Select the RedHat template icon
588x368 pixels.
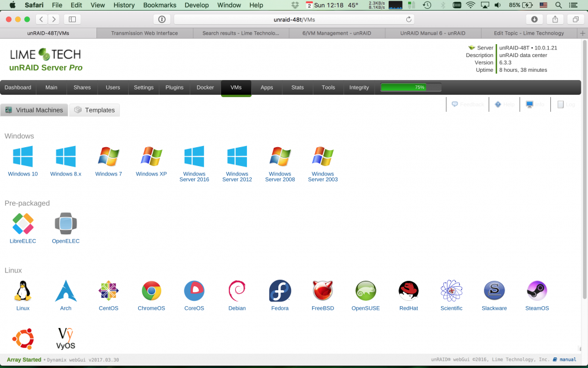coord(409,291)
